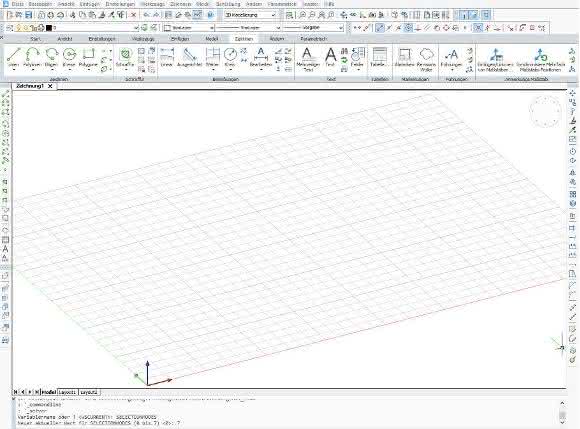This screenshot has width=580, height=429.
Task: Click the save drawing icon
Action: click(29, 15)
